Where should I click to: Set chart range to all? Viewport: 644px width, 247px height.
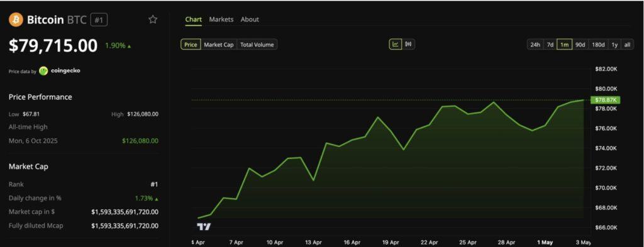tap(627, 45)
